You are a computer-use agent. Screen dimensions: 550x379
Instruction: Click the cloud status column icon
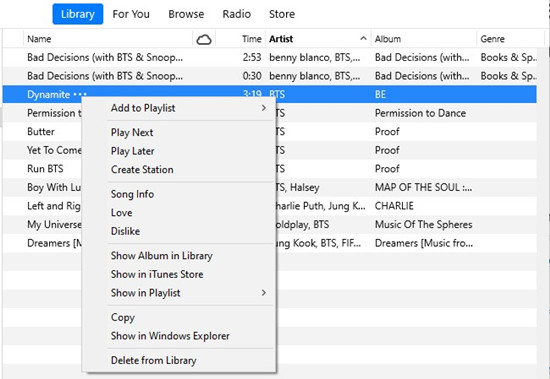click(204, 40)
